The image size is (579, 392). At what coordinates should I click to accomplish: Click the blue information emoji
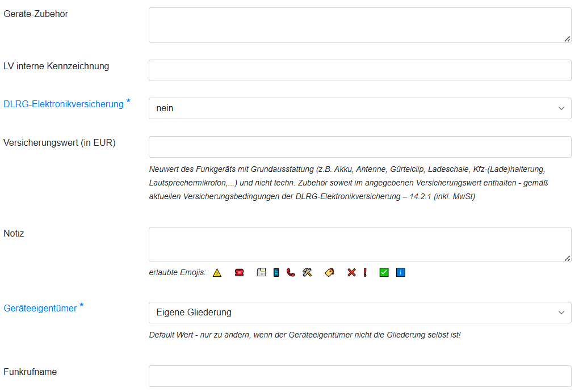tap(401, 272)
